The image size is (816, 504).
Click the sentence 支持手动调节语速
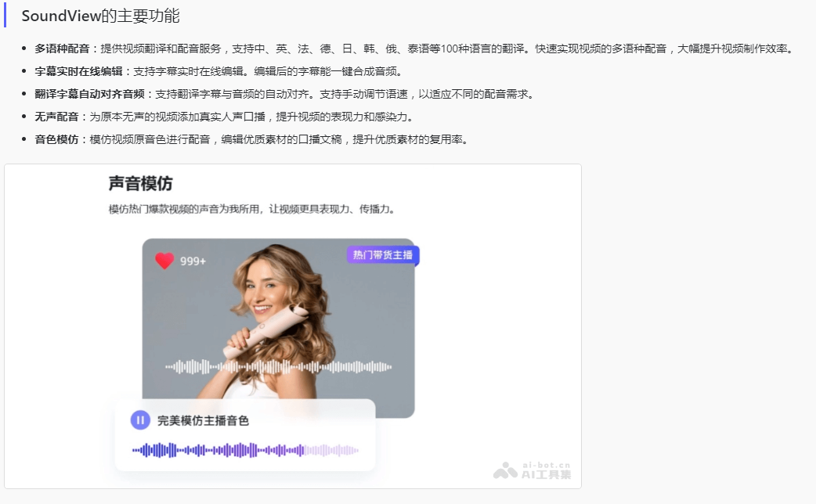click(x=363, y=94)
